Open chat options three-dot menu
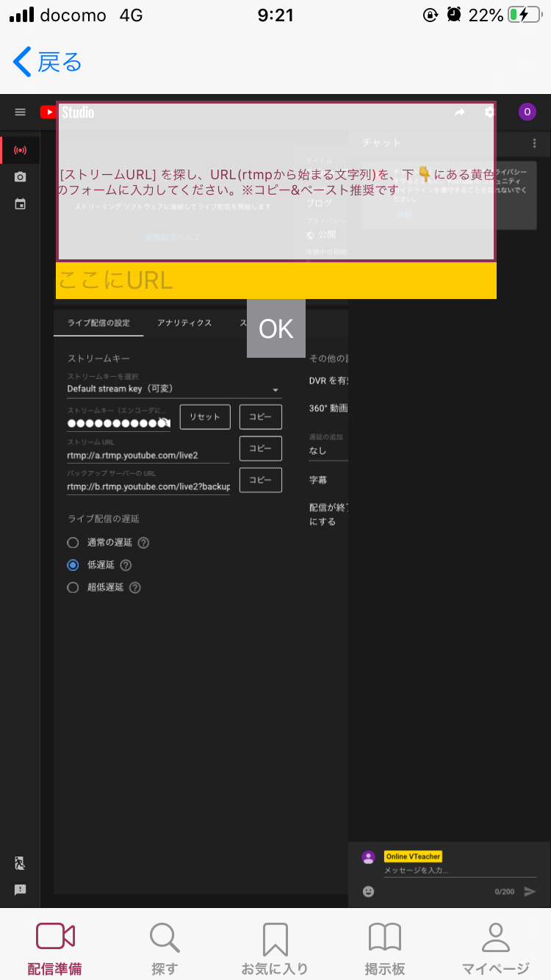The image size is (551, 980). (x=534, y=143)
